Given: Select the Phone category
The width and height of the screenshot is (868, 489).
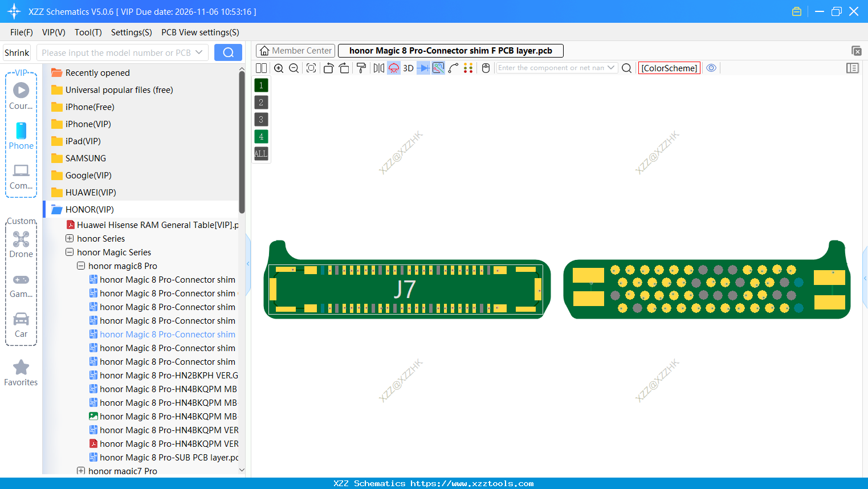Looking at the screenshot, I should pyautogui.click(x=21, y=136).
